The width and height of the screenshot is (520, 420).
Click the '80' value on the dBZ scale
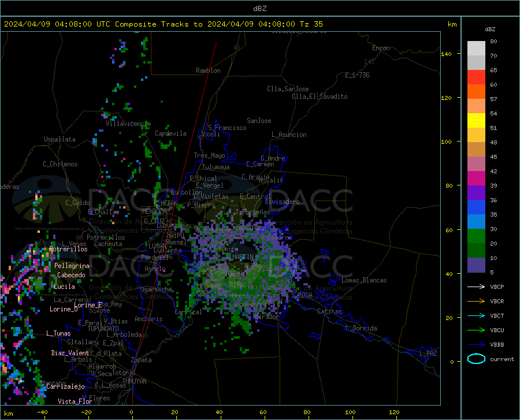click(493, 42)
